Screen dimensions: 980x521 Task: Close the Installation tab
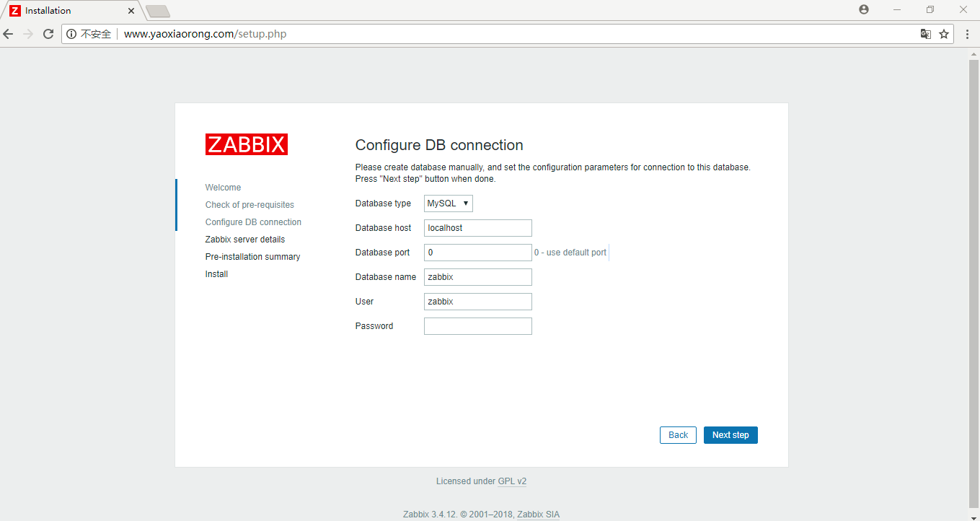[131, 11]
